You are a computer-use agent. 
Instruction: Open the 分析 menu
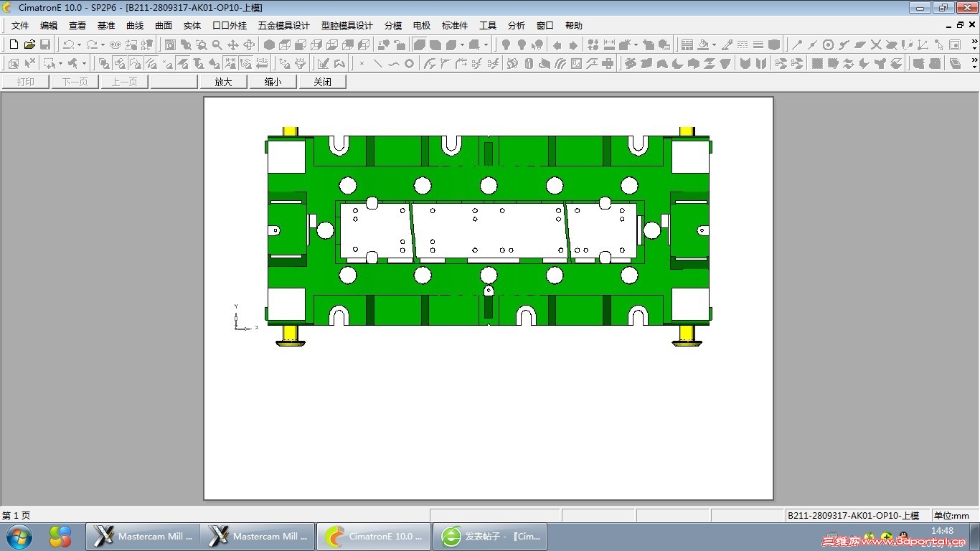tap(517, 26)
